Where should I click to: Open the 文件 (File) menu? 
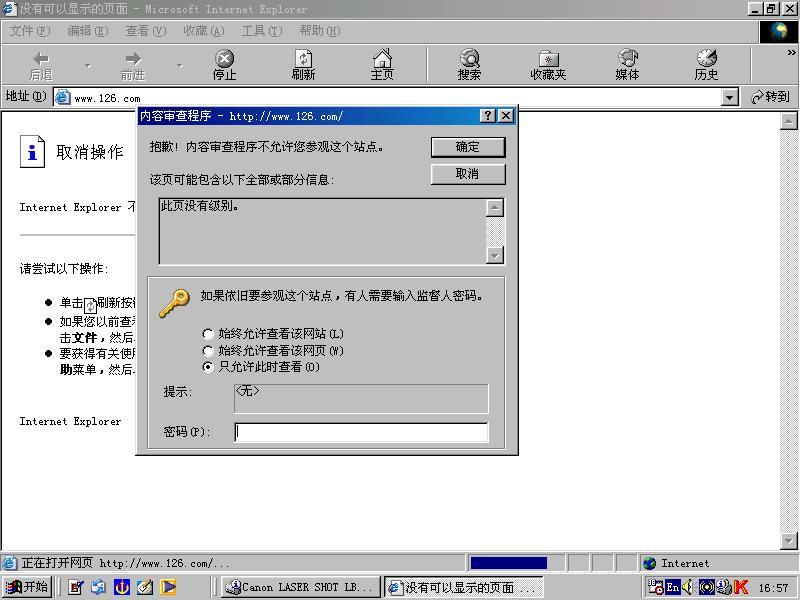click(x=30, y=31)
